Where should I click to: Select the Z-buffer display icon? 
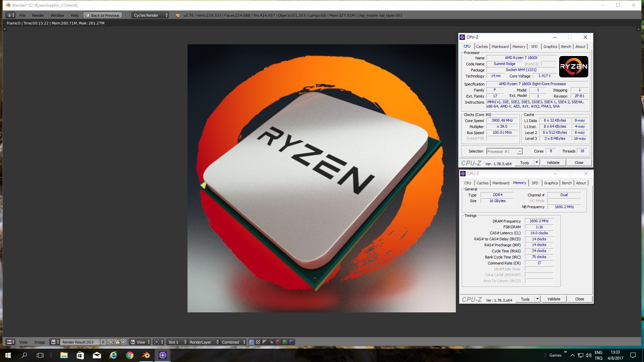(x=271, y=342)
